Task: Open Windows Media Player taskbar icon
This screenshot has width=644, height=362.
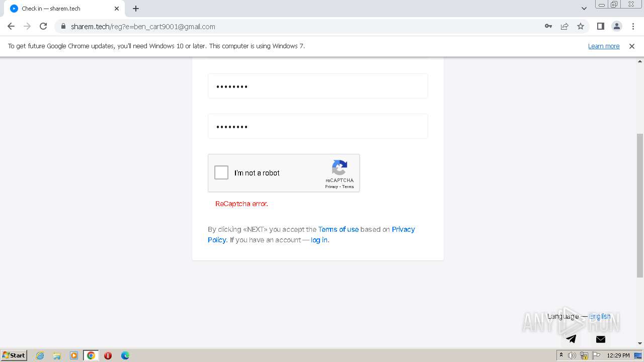Action: (x=74, y=355)
